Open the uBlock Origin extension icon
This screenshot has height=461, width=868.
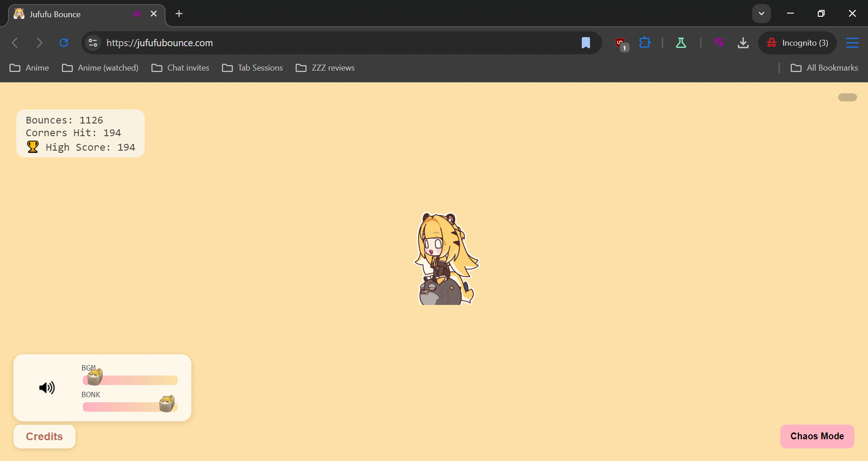(x=621, y=43)
